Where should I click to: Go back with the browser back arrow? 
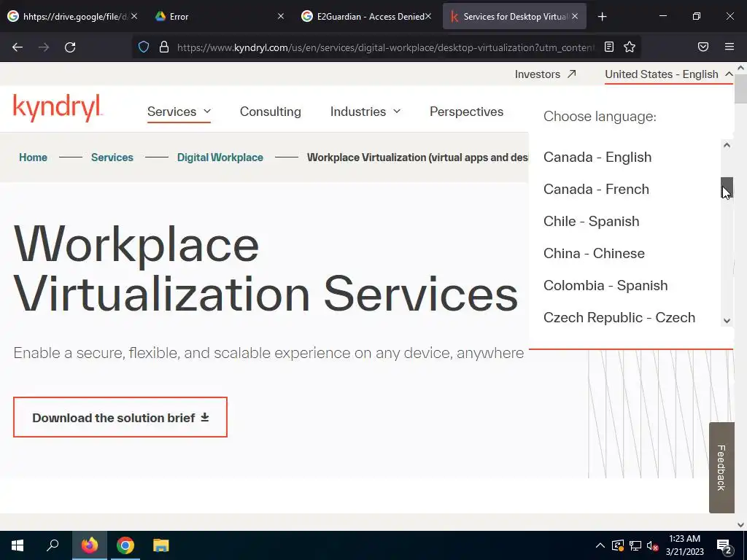point(18,47)
